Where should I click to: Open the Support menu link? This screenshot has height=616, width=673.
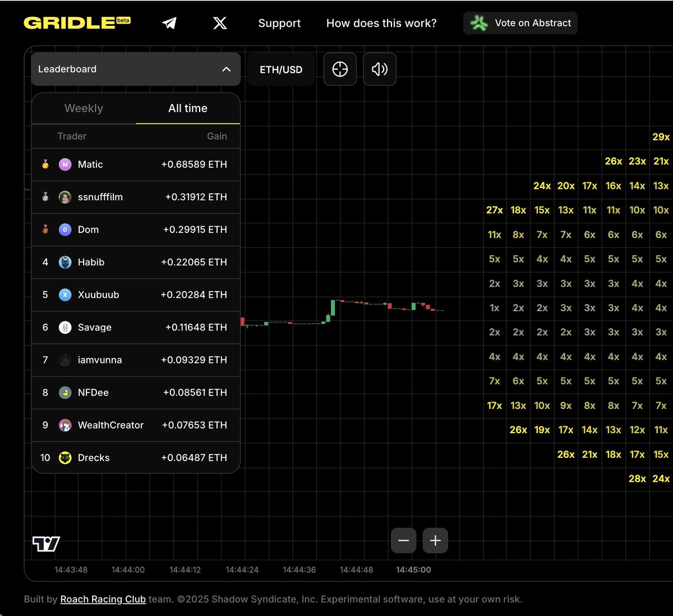coord(279,23)
